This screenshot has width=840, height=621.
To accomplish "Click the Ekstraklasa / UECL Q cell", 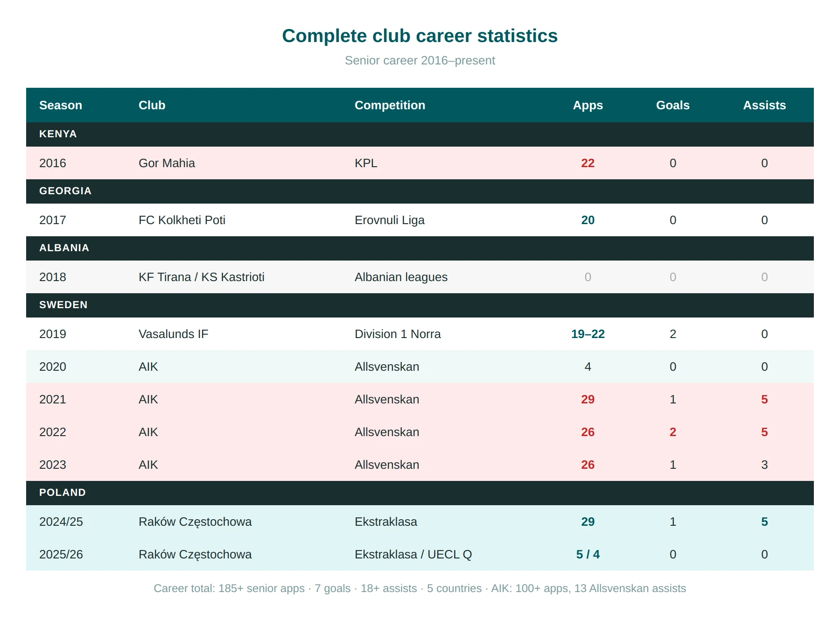I will coord(413,555).
